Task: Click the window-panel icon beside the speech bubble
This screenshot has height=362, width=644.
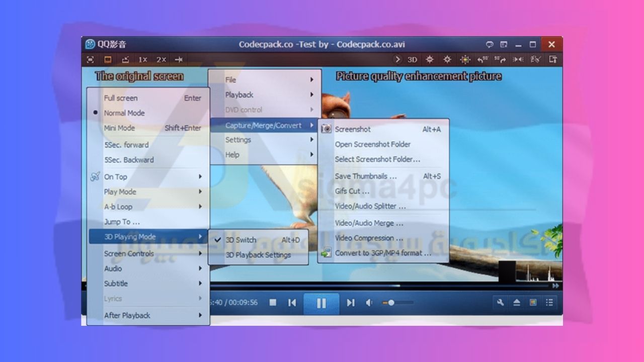Action: point(504,44)
